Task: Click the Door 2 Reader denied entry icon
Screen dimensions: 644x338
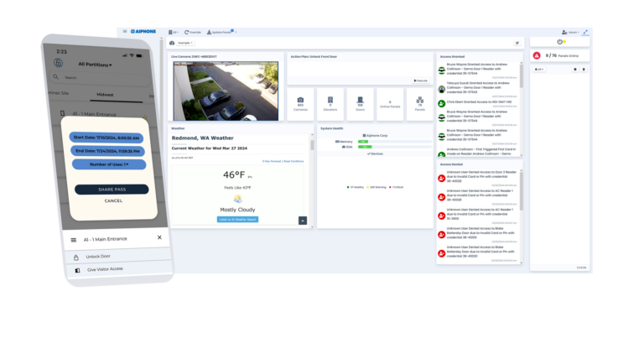Action: pos(442,179)
